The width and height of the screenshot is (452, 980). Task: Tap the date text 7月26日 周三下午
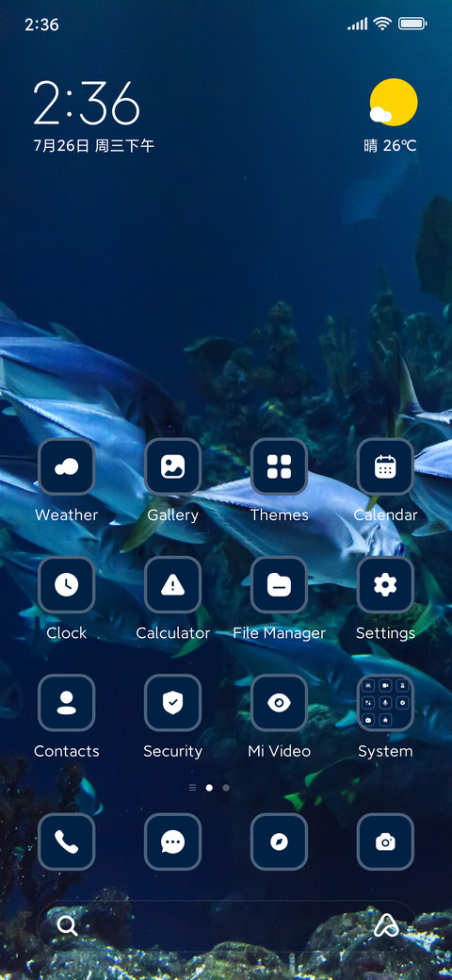[x=93, y=146]
